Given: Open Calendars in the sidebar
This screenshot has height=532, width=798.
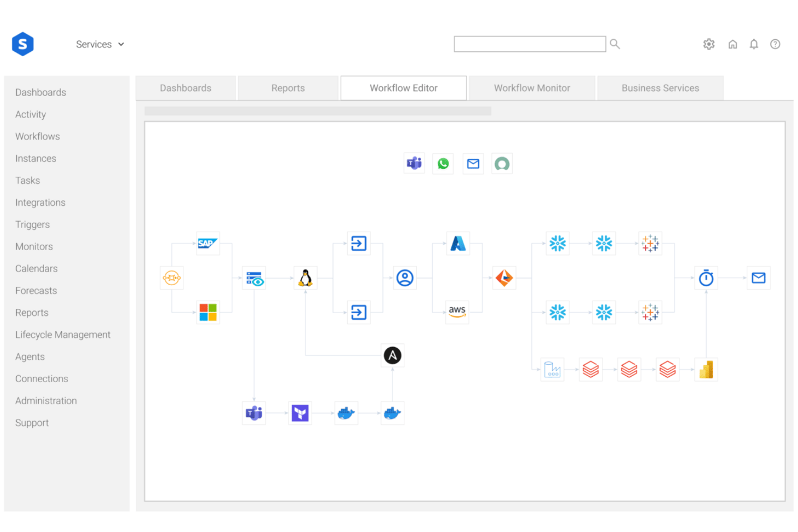Looking at the screenshot, I should click(36, 268).
